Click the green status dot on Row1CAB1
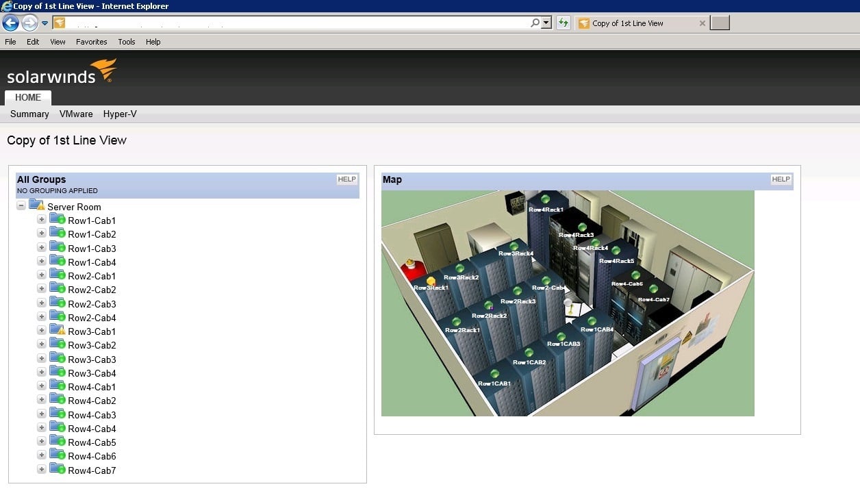Viewport: 860px width, 504px height. [494, 374]
